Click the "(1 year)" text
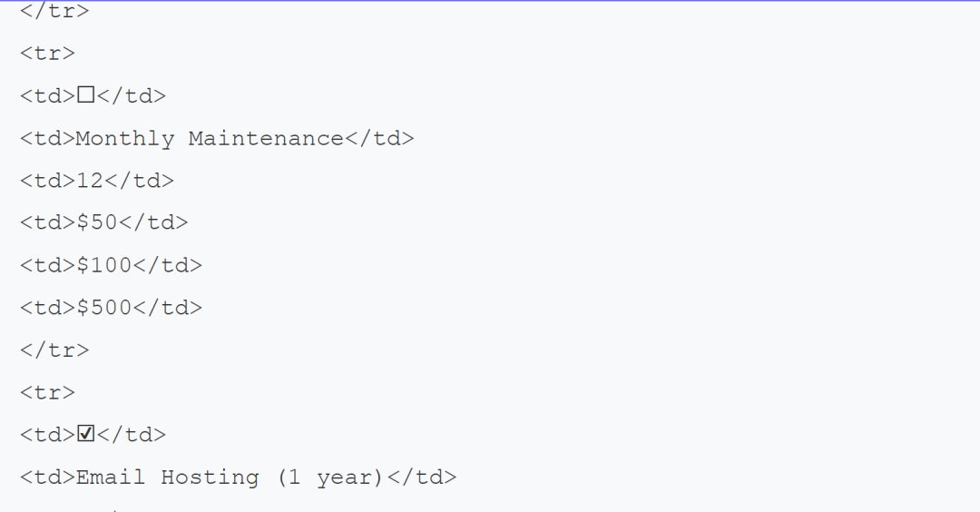This screenshot has height=512, width=980. (x=330, y=477)
